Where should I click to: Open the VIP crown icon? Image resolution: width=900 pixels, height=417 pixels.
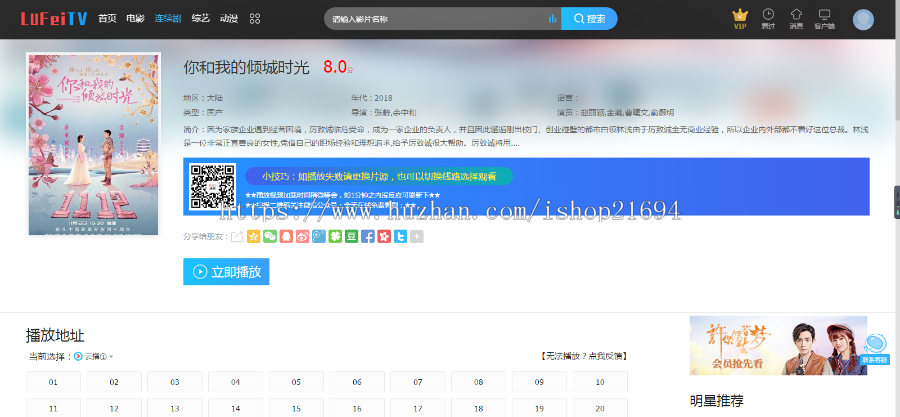coord(740,19)
